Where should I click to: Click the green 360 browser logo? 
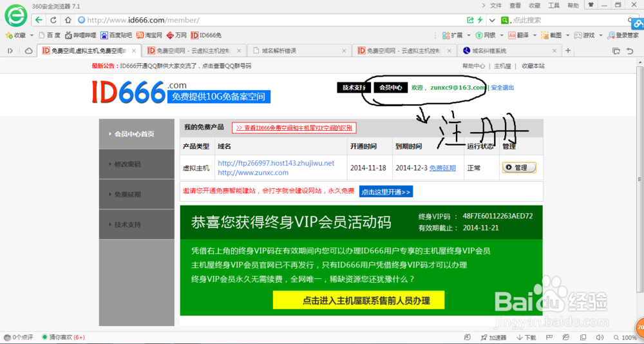16,15
